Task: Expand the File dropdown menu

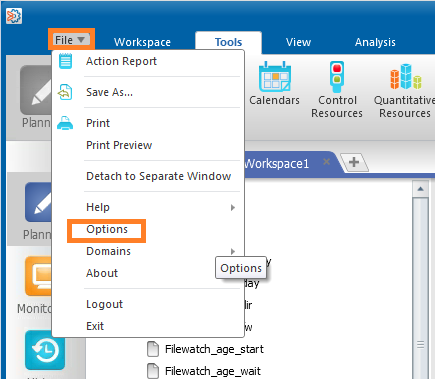Action: [71, 40]
